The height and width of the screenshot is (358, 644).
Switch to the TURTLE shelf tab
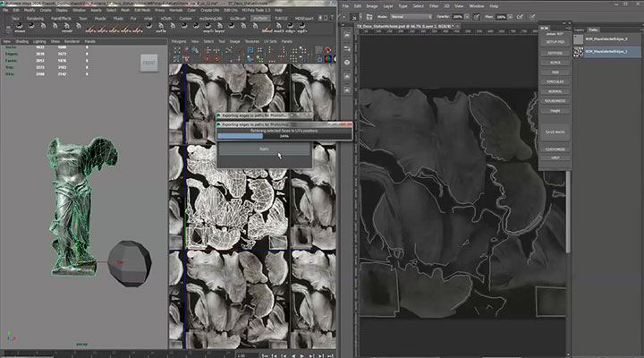pos(282,19)
